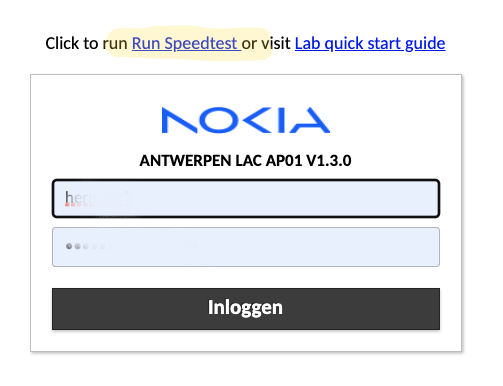
Task: Click the "or visit" text between links
Action: pyautogui.click(x=266, y=43)
